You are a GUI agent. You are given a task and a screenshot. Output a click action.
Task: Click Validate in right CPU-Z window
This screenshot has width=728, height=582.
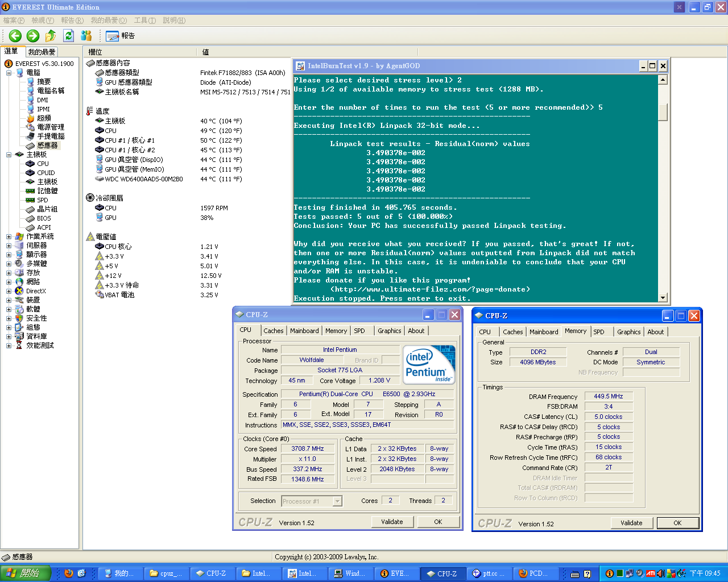631,523
